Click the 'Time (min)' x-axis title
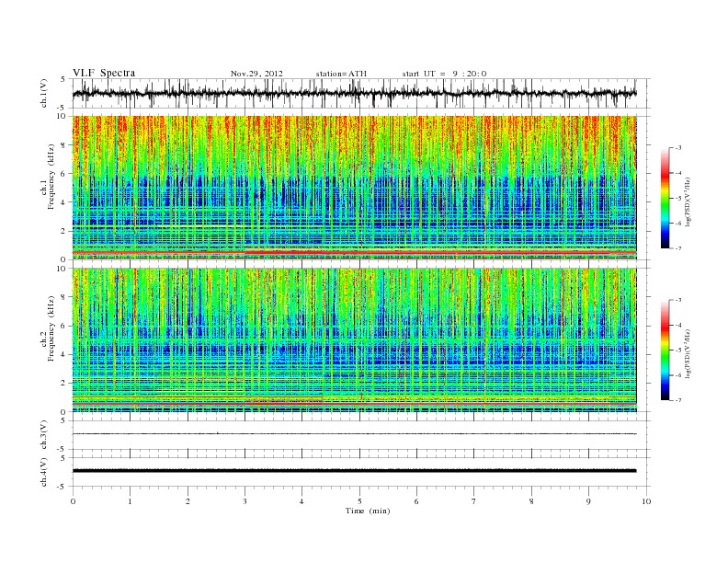This screenshot has width=728, height=563. [368, 511]
